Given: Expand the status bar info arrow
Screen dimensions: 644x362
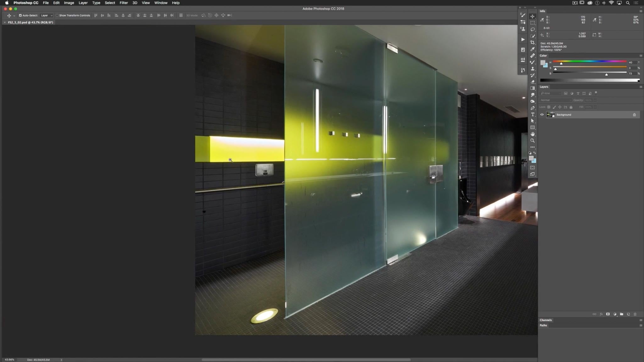Looking at the screenshot, I should point(61,360).
